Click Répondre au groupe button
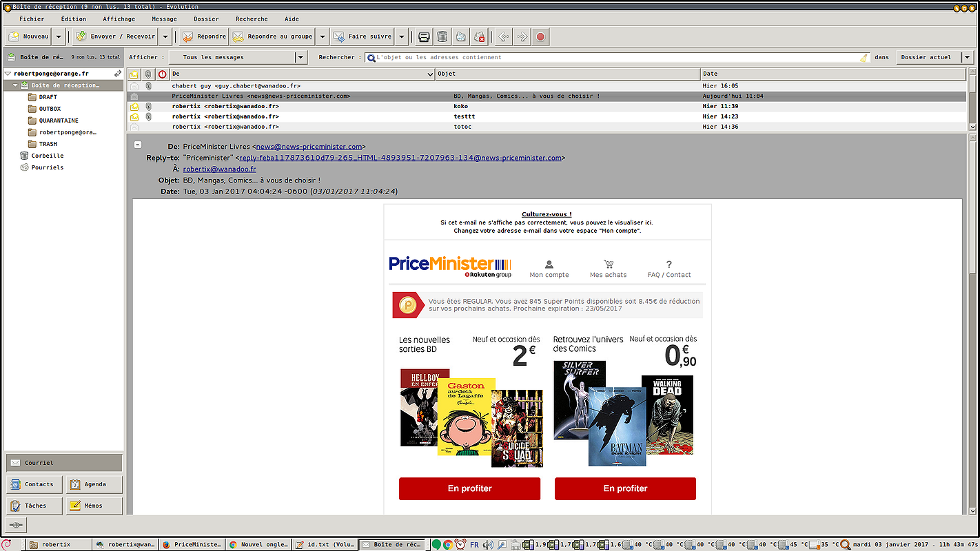Viewport: 980px width, 551px height. (x=272, y=37)
